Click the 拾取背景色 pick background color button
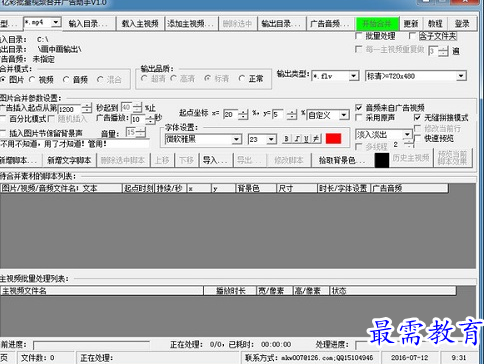Screen dimensions: 491x364 pyautogui.click(x=342, y=160)
